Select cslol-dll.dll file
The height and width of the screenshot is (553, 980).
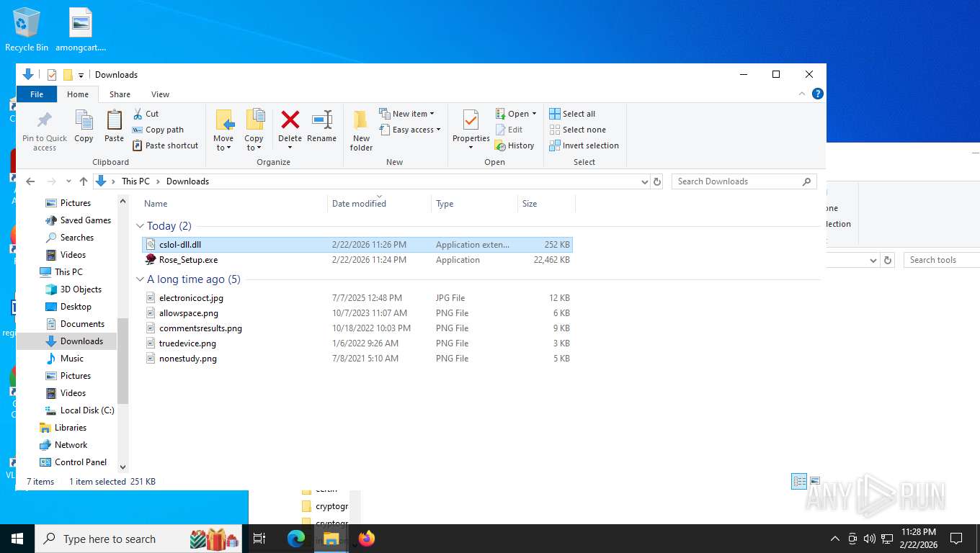click(357, 245)
